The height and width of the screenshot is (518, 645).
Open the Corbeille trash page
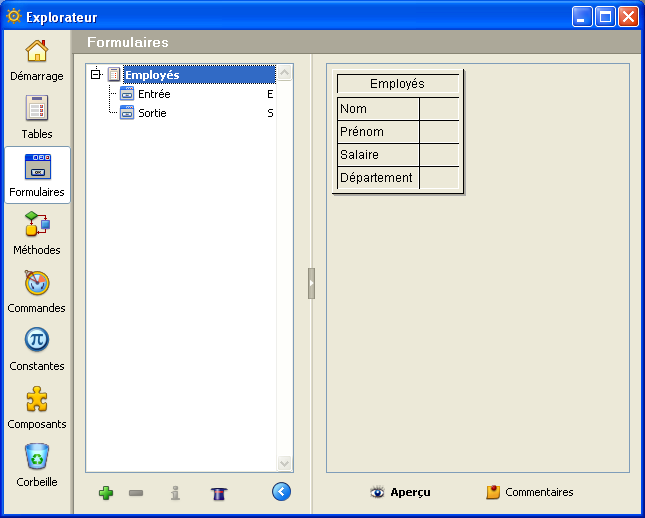[x=37, y=465]
